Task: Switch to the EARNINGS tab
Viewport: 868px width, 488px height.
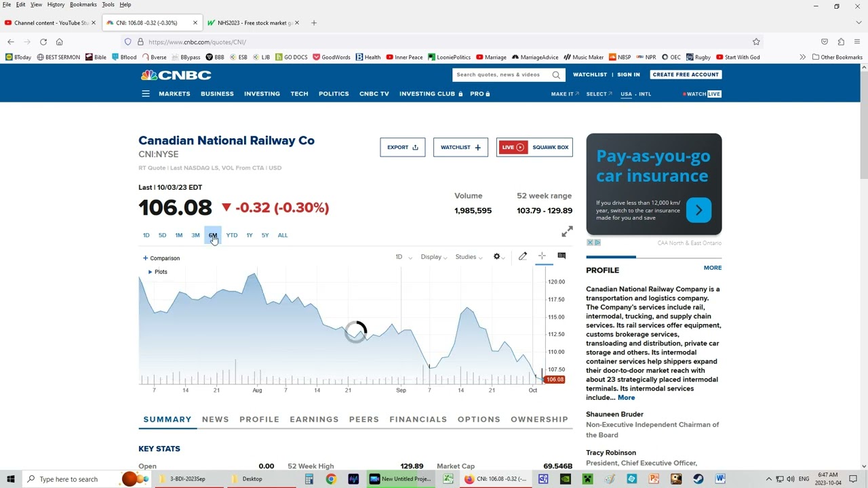Action: click(x=314, y=420)
